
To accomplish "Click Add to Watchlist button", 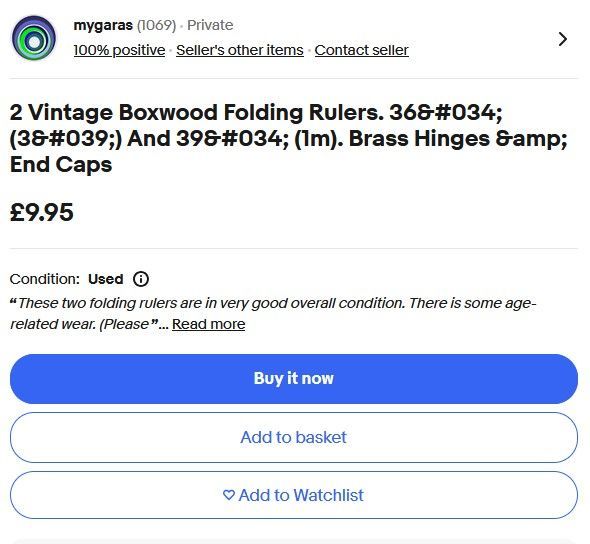I will click(x=294, y=495).
